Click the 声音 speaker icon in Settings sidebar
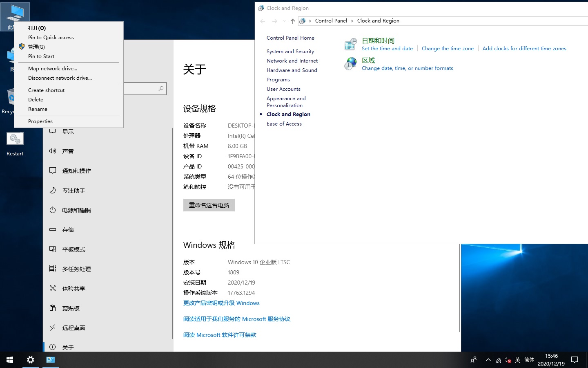The height and width of the screenshot is (368, 588). tap(53, 151)
